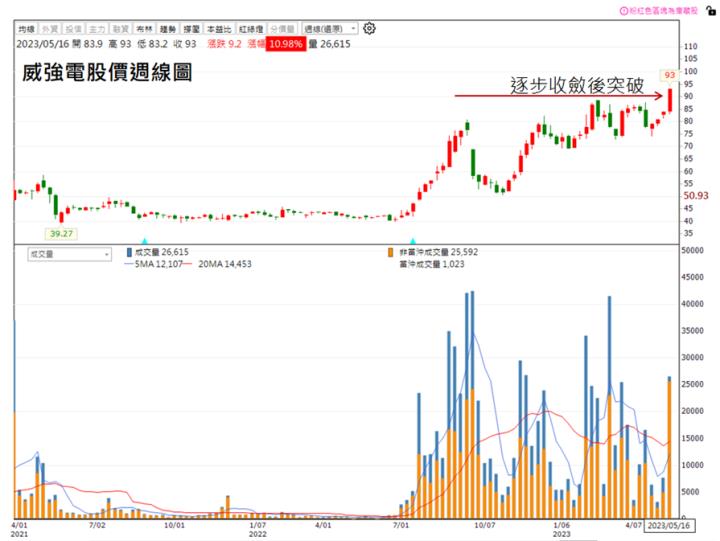
Task: Select the 紅綠燈 traffic light button
Action: 251,29
